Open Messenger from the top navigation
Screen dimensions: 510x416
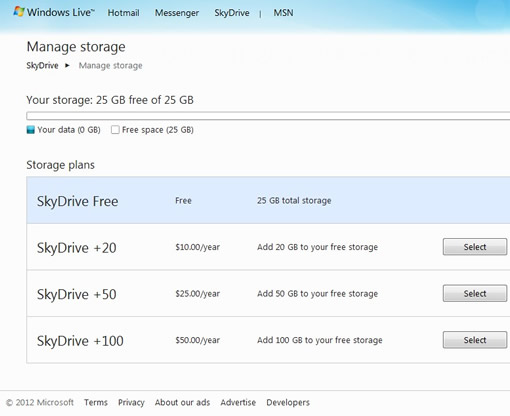[177, 13]
